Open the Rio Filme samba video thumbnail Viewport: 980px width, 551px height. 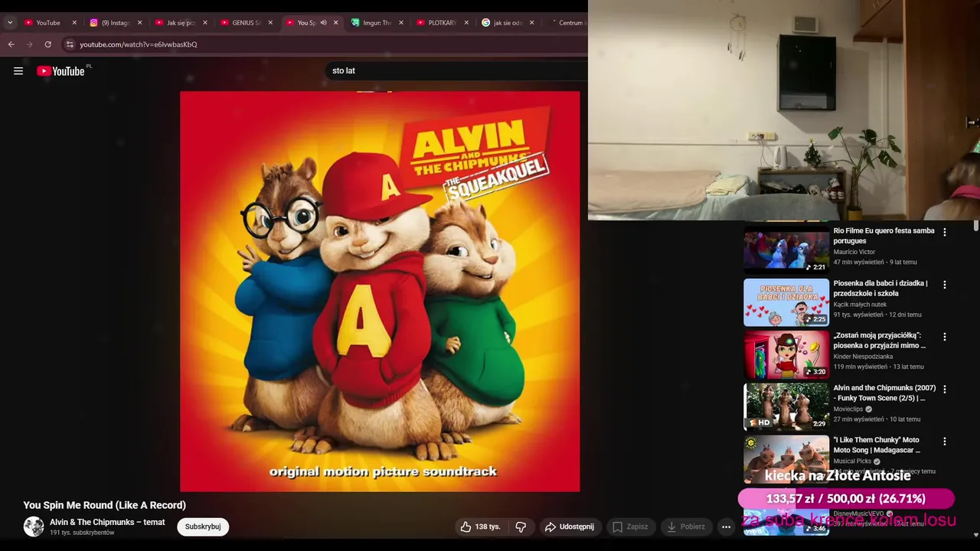coord(786,249)
